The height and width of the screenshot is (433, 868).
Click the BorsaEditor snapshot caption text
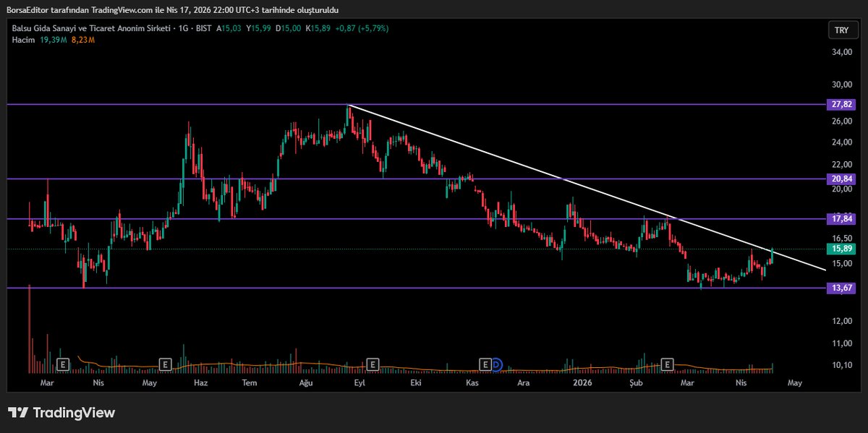click(171, 9)
